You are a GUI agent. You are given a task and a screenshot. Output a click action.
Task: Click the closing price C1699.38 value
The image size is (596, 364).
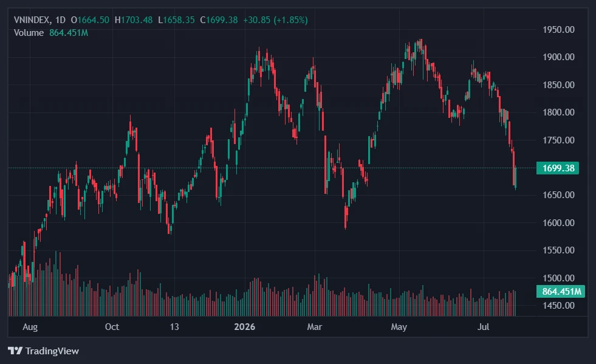[219, 20]
